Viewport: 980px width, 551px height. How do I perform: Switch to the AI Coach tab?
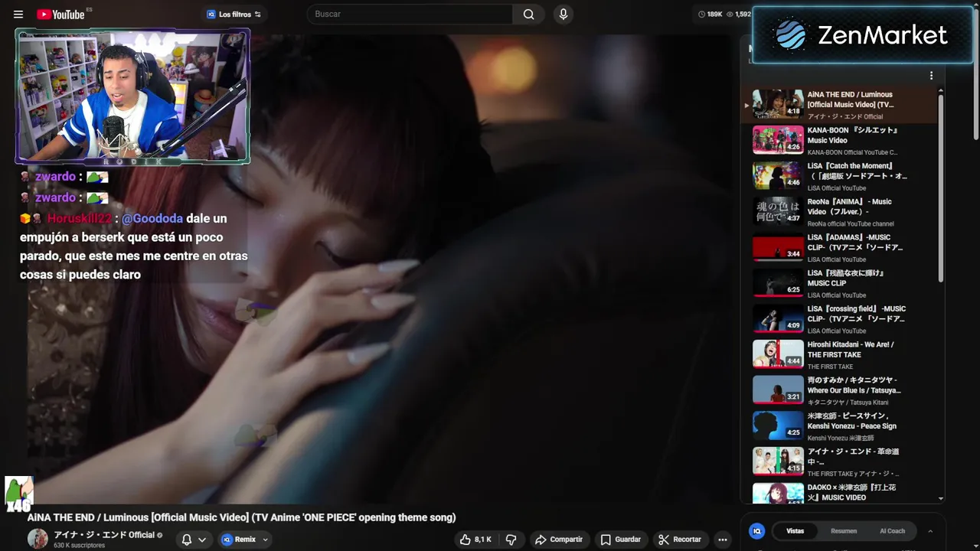click(x=892, y=531)
